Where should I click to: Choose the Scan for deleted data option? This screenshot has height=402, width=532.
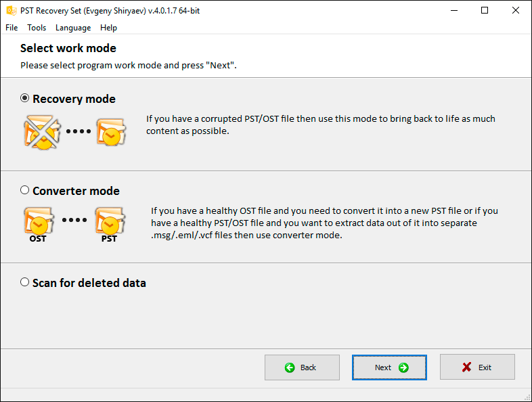(25, 282)
